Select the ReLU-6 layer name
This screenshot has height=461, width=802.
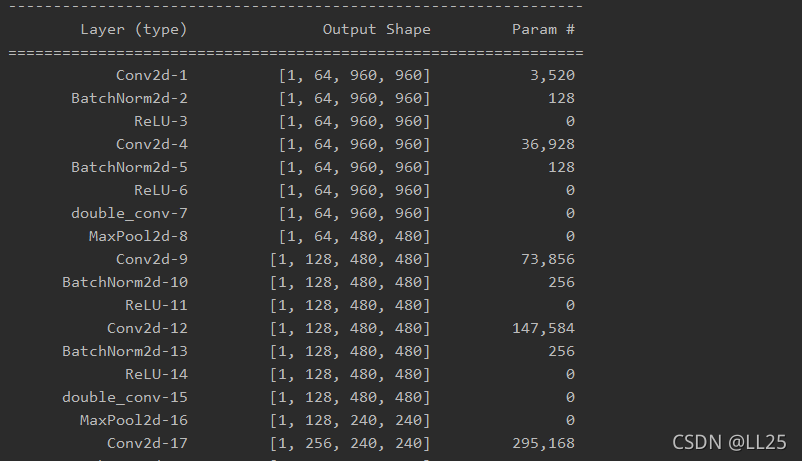pyautogui.click(x=161, y=190)
